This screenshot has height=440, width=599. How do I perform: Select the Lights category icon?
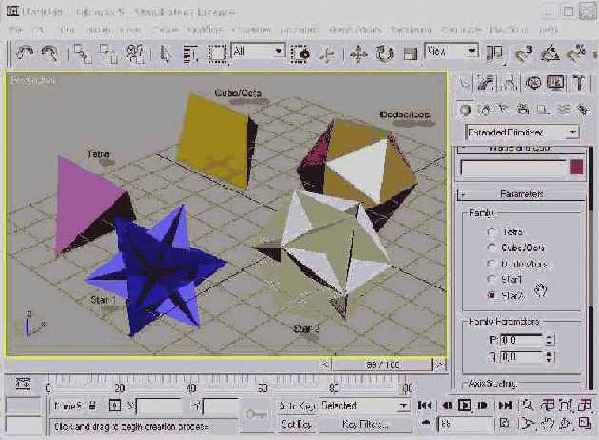(x=503, y=110)
